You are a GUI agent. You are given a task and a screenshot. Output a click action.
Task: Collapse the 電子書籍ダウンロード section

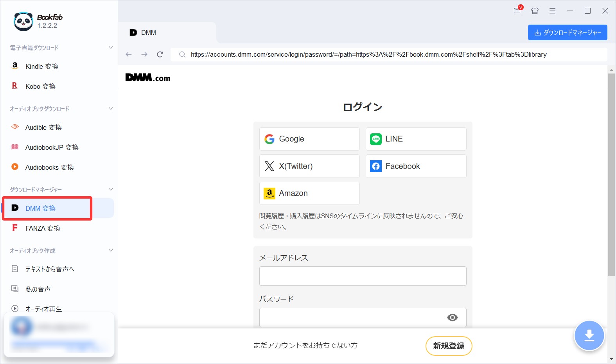(x=111, y=48)
